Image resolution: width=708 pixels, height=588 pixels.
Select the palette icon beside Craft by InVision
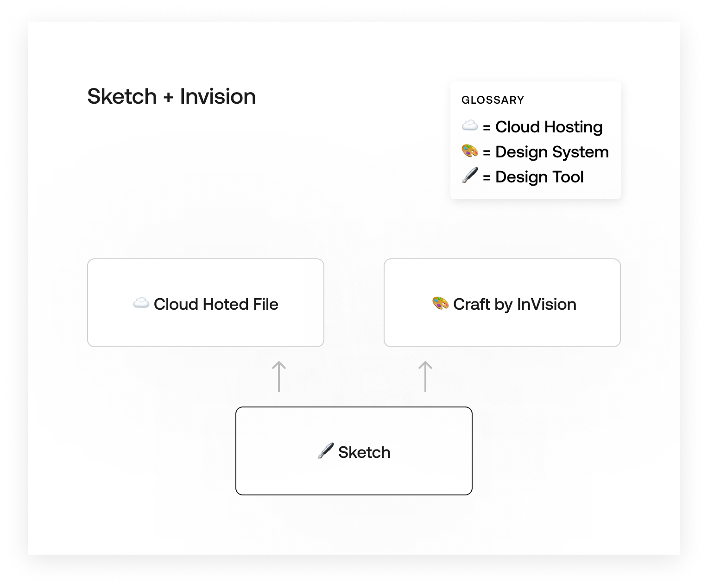click(x=441, y=303)
